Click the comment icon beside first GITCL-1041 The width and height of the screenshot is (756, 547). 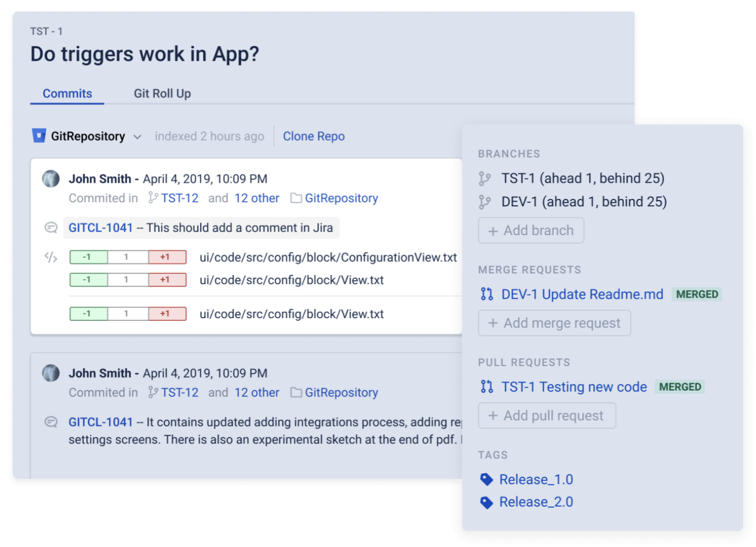click(51, 228)
